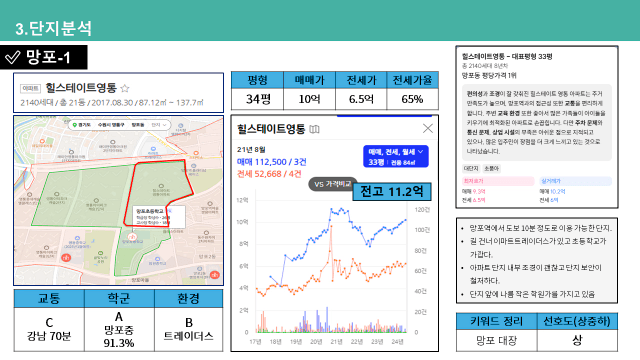Click the favorite star next to 힐스테이트영통
The height and width of the screenshot is (360, 640).
(125, 88)
